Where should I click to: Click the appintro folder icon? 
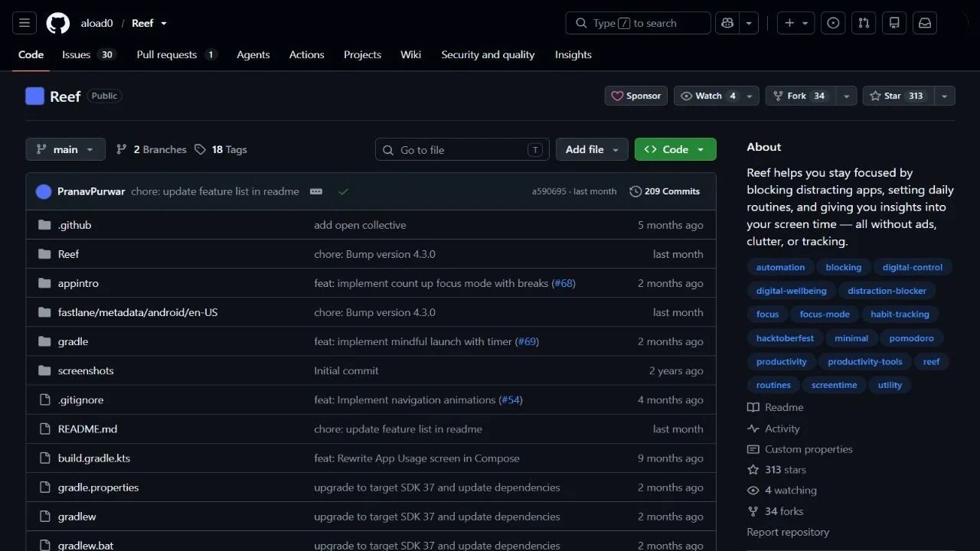44,283
